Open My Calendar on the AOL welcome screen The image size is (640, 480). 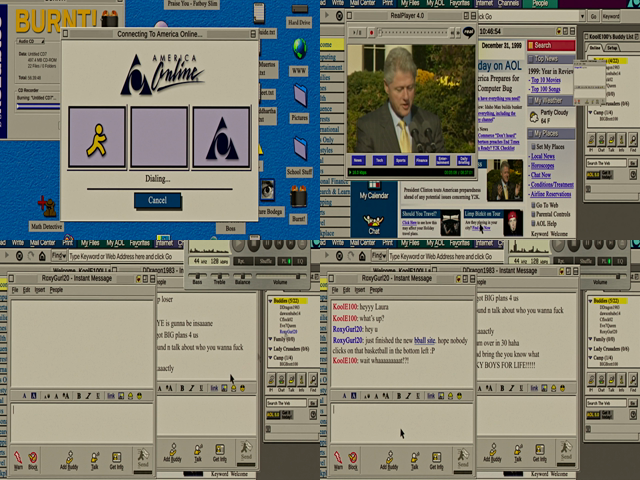pyautogui.click(x=373, y=191)
